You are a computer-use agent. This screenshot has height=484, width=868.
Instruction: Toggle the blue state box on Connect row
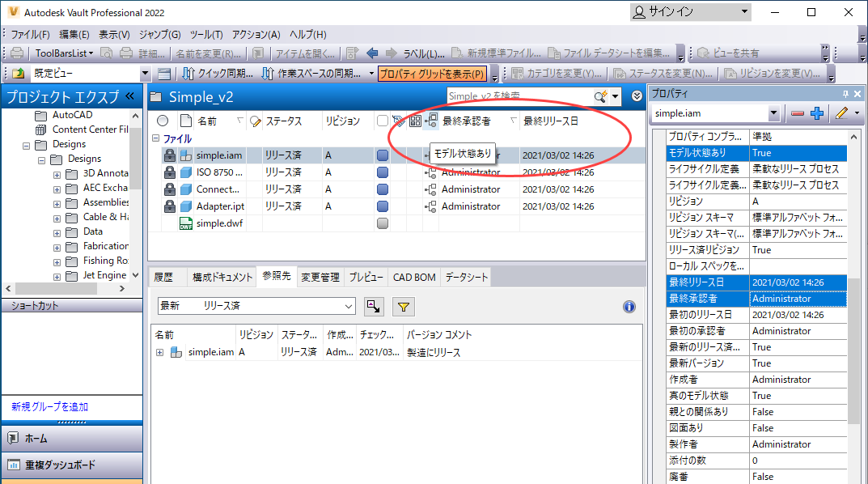point(382,189)
